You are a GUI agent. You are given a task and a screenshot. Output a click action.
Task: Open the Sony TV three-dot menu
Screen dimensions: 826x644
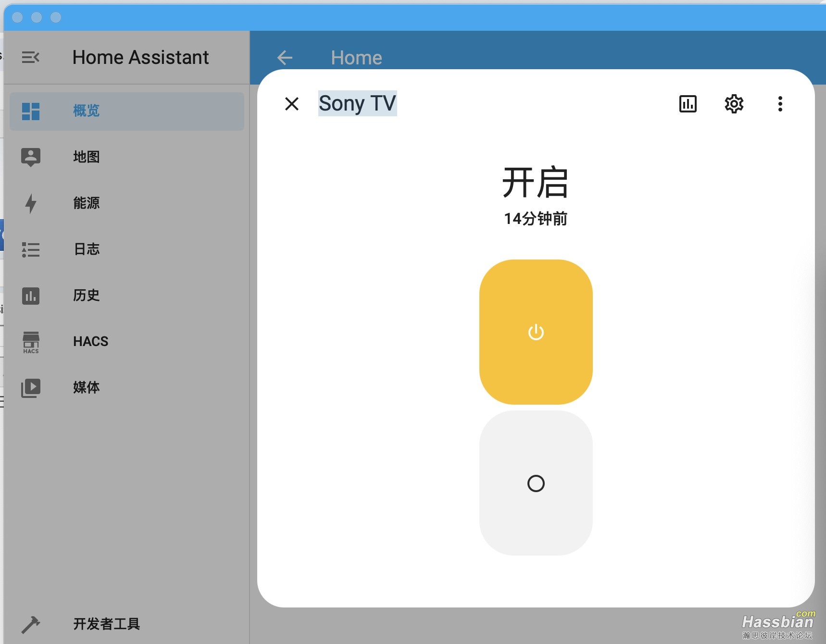click(x=780, y=104)
